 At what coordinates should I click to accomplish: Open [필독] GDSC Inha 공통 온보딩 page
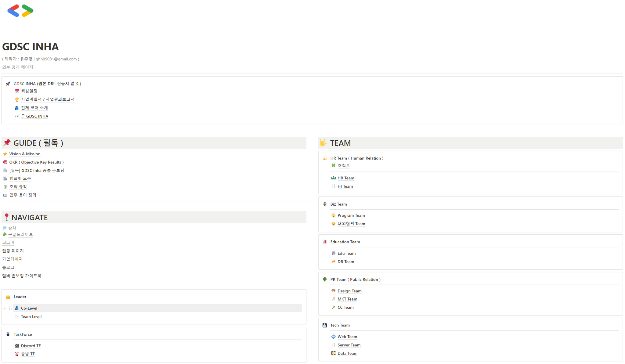[x=37, y=171]
